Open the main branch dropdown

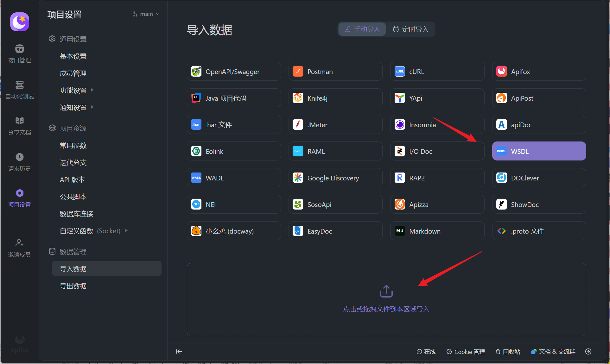coord(146,14)
